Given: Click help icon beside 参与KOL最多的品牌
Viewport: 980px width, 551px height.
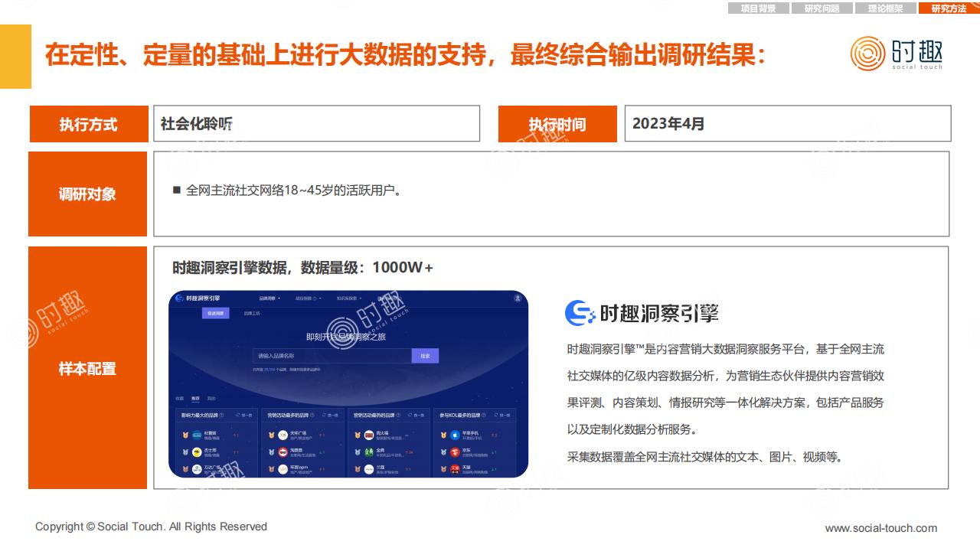Looking at the screenshot, I should (484, 415).
